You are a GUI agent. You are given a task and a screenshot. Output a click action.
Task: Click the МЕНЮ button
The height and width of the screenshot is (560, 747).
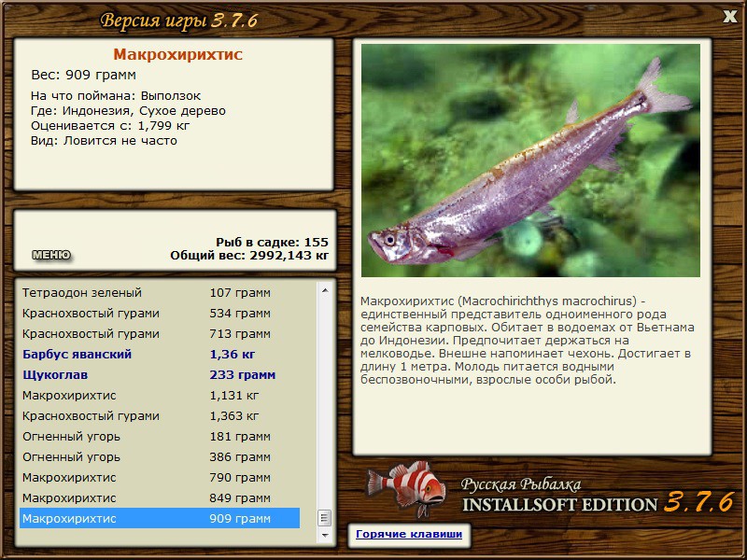click(x=51, y=255)
